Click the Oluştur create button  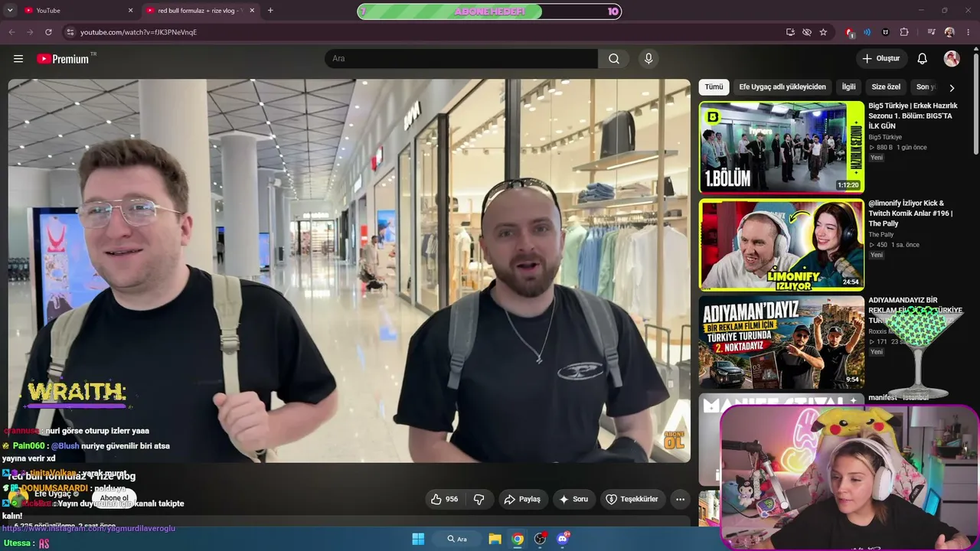pos(881,59)
